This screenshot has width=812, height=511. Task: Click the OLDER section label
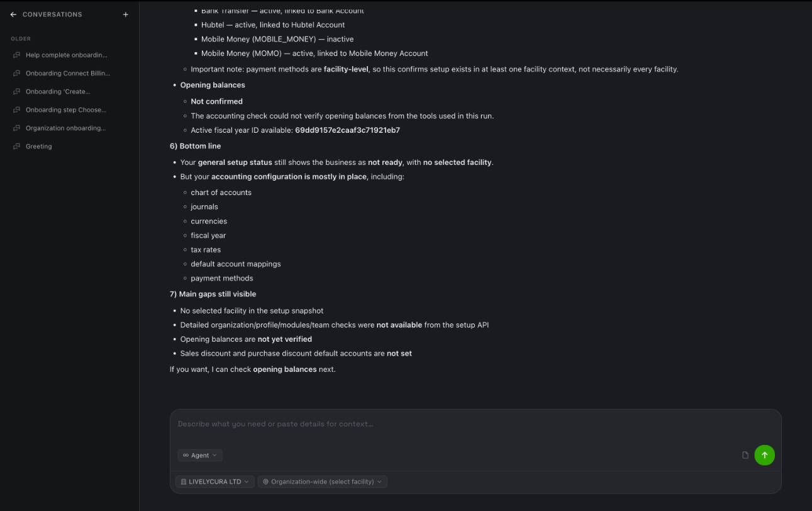pyautogui.click(x=21, y=38)
